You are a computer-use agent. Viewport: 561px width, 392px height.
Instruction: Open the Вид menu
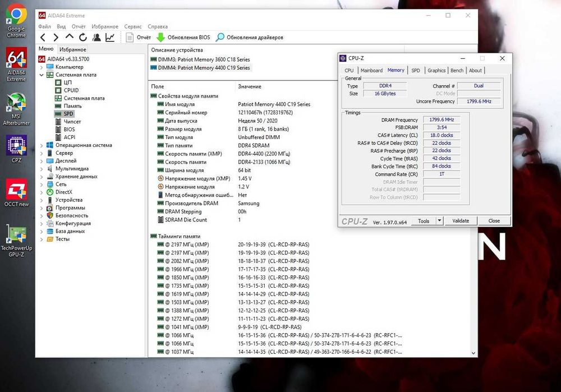61,26
